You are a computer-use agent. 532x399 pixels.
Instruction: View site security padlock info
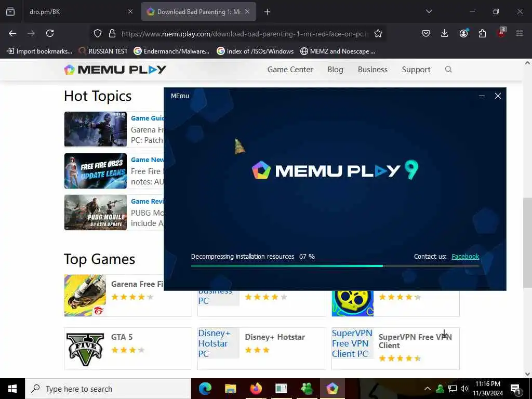(x=112, y=33)
